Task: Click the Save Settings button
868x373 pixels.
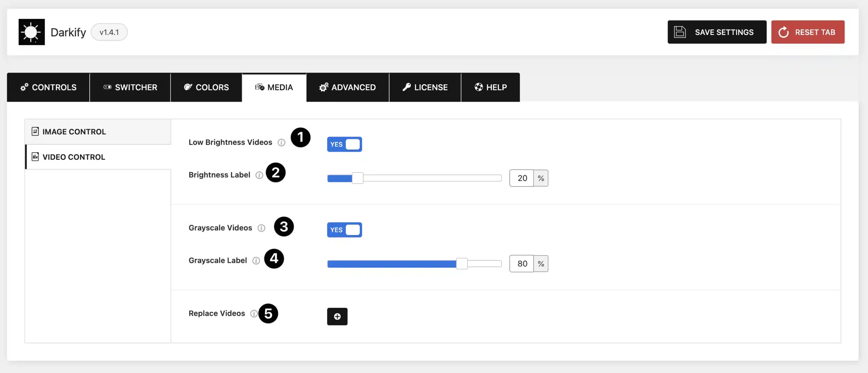Action: coord(717,32)
